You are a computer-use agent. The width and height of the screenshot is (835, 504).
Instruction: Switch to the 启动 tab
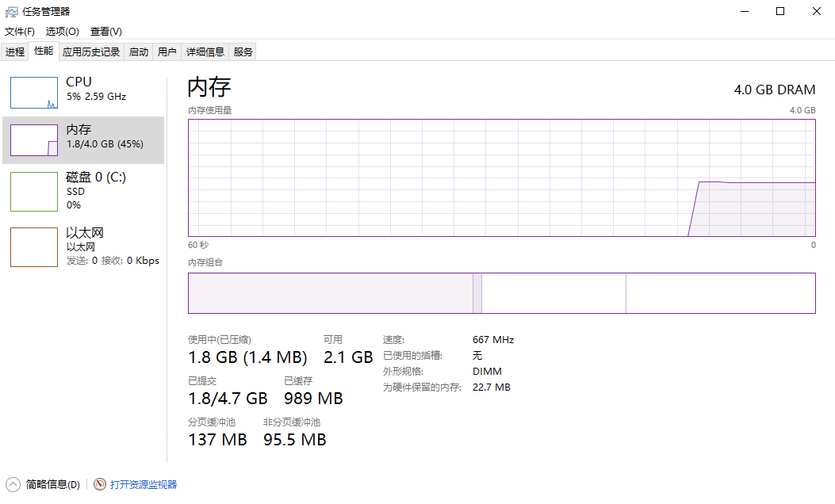click(x=139, y=52)
